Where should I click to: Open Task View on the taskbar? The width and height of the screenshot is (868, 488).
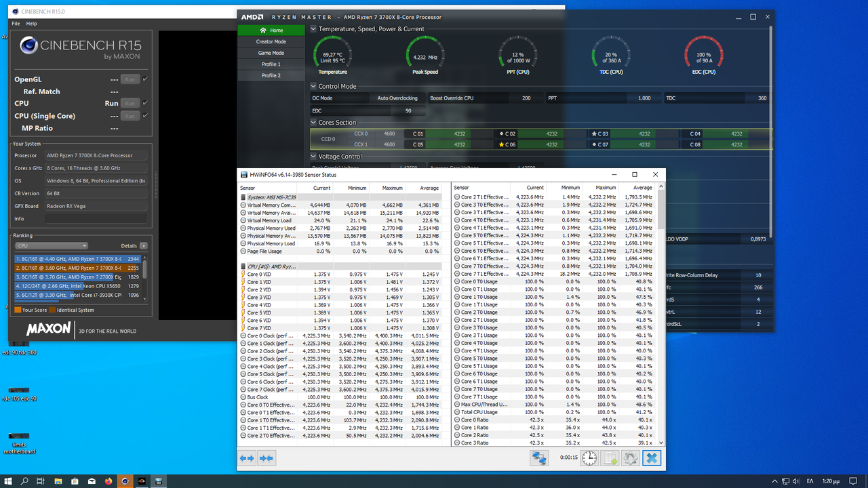click(41, 481)
